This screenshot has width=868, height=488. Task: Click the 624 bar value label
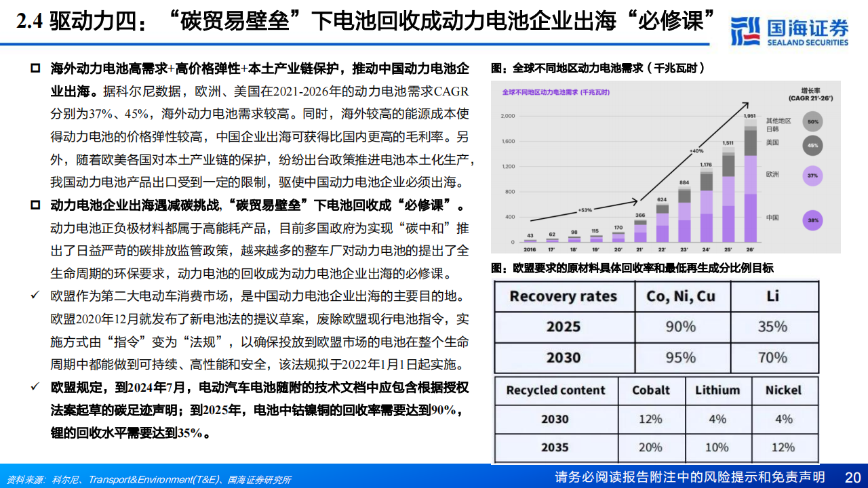[x=663, y=199]
